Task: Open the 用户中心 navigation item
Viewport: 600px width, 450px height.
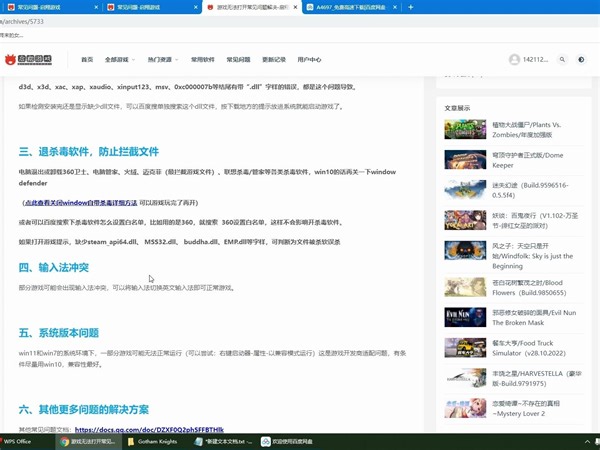Action: tap(309, 59)
